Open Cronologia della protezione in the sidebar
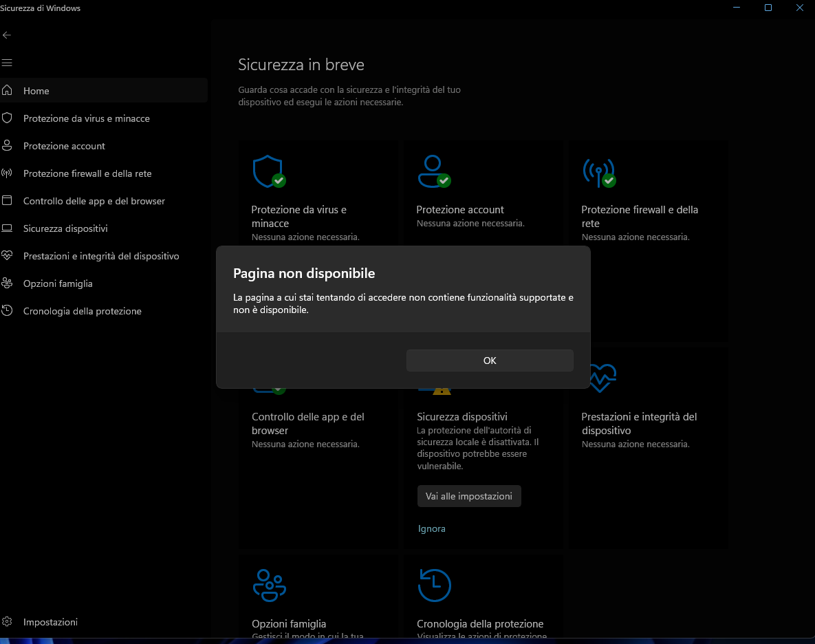 82,312
